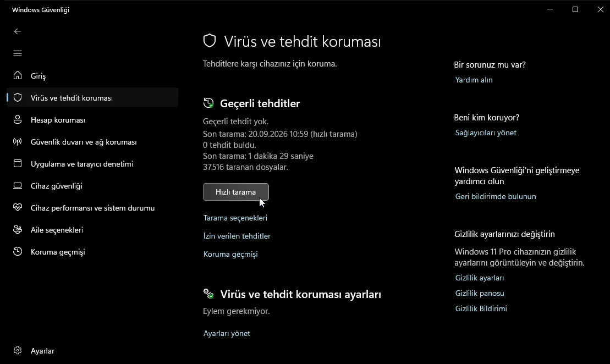Open Cihaz performansı ve sistem durumu

point(92,208)
